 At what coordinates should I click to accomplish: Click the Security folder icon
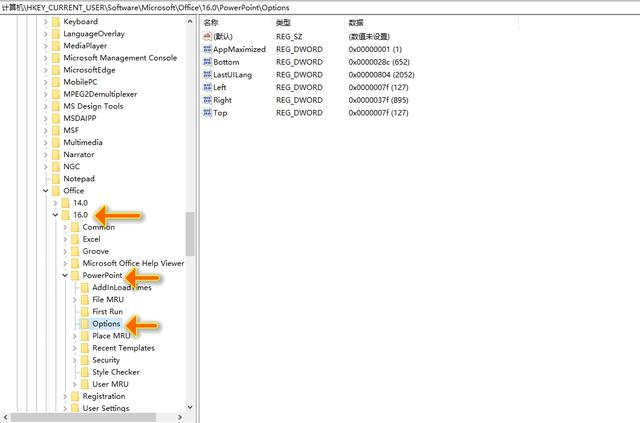[85, 360]
